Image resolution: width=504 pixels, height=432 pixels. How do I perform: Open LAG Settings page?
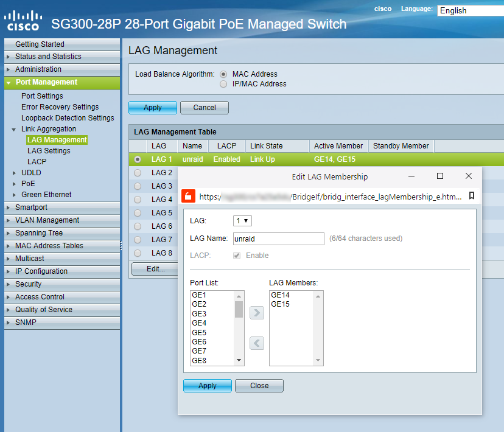pyautogui.click(x=49, y=151)
